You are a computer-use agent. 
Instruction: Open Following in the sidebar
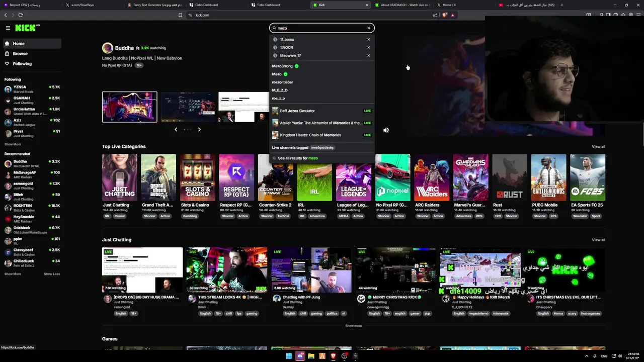coord(32,64)
